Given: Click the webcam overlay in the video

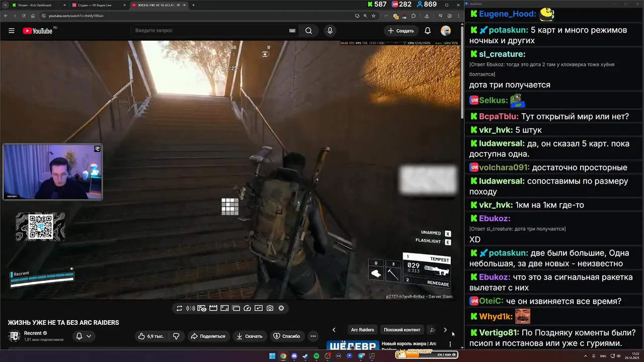Looking at the screenshot, I should pos(53,172).
